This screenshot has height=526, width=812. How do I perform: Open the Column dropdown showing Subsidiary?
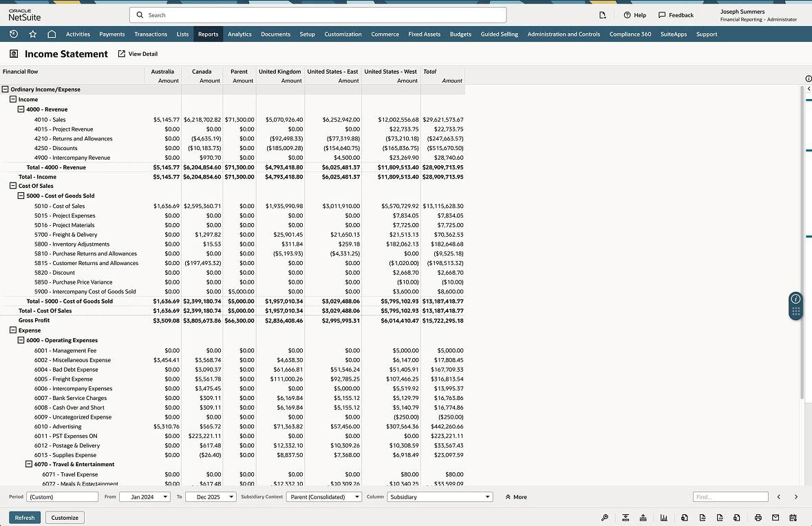(440, 497)
